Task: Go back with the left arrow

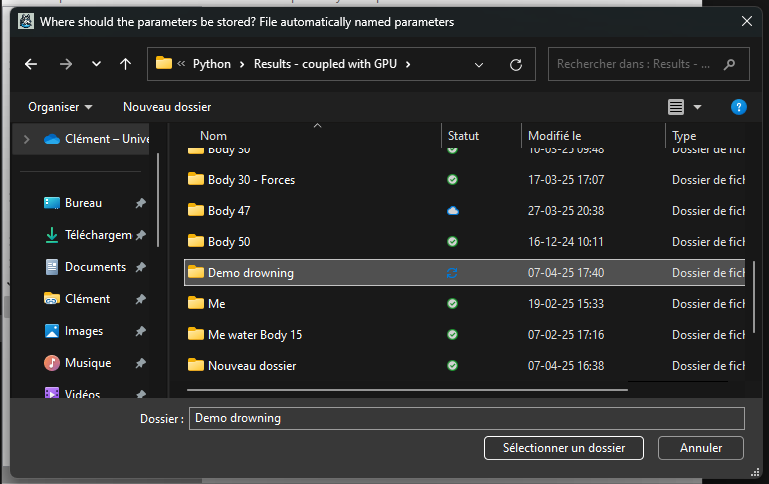Action: (31, 64)
